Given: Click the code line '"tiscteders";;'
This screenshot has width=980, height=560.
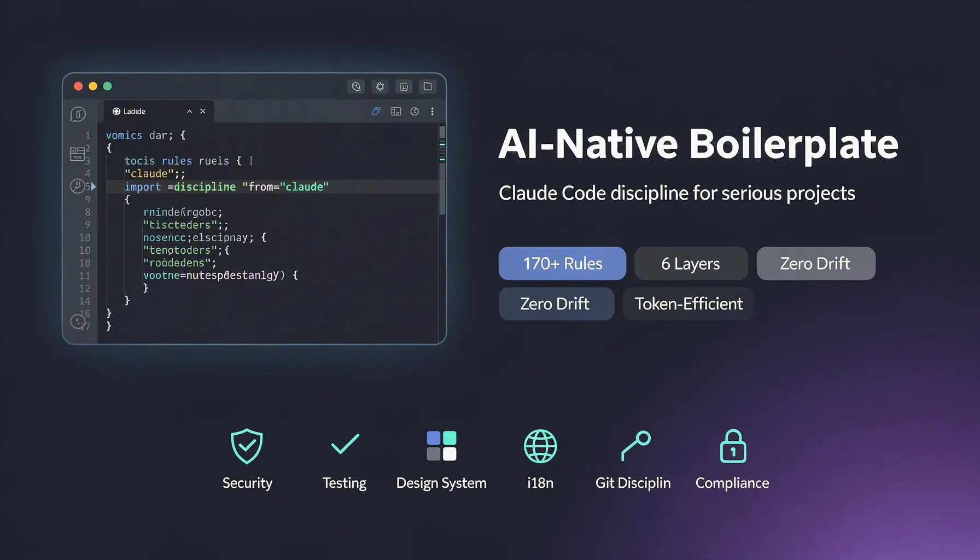Looking at the screenshot, I should tap(186, 225).
